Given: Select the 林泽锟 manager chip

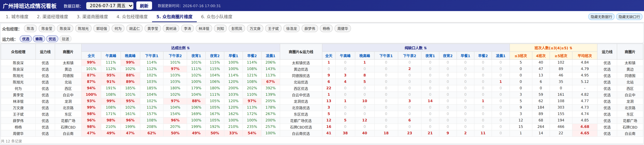Looking at the screenshot, I should (204, 28).
